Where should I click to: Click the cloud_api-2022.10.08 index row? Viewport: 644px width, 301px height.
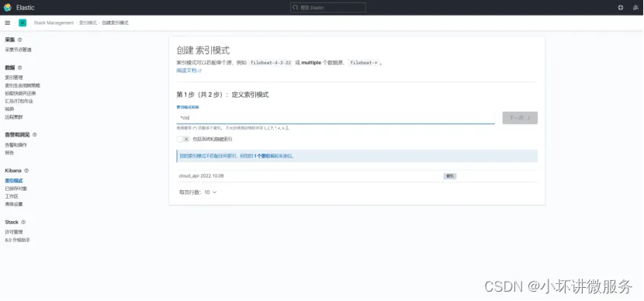[x=356, y=176]
